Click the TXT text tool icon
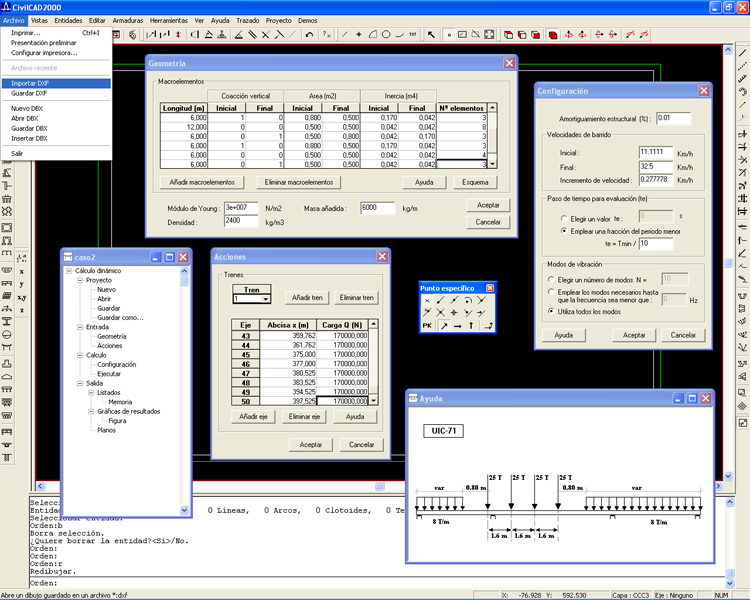 pyautogui.click(x=413, y=34)
